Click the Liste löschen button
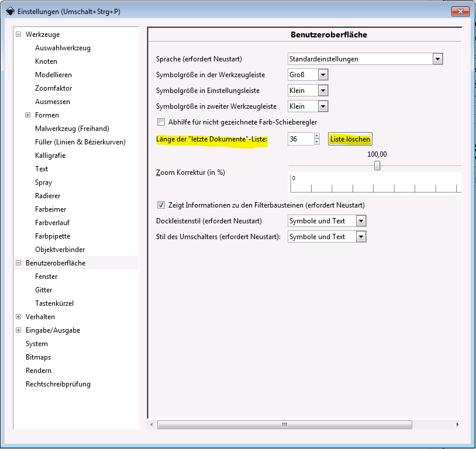Image resolution: width=476 pixels, height=449 pixels. [x=350, y=139]
